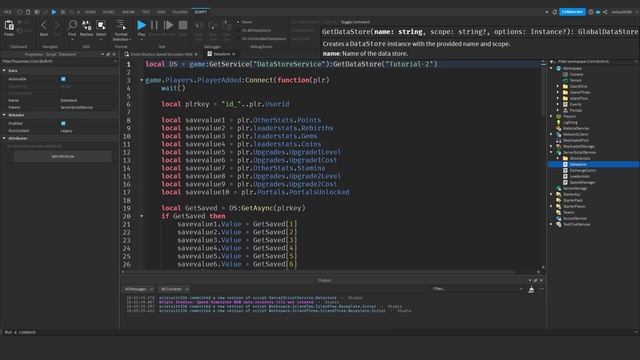
Task: Open All Contexts output filter dropdown
Action: 174,289
